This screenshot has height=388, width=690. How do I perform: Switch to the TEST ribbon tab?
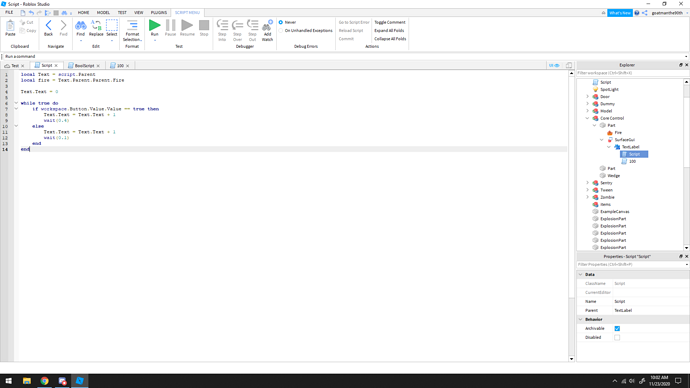tap(122, 13)
